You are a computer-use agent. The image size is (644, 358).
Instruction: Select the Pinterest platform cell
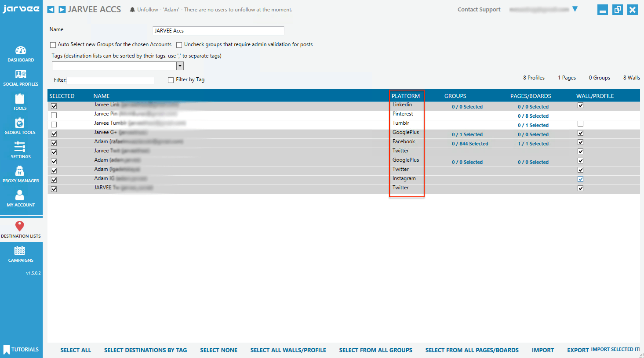(x=403, y=114)
